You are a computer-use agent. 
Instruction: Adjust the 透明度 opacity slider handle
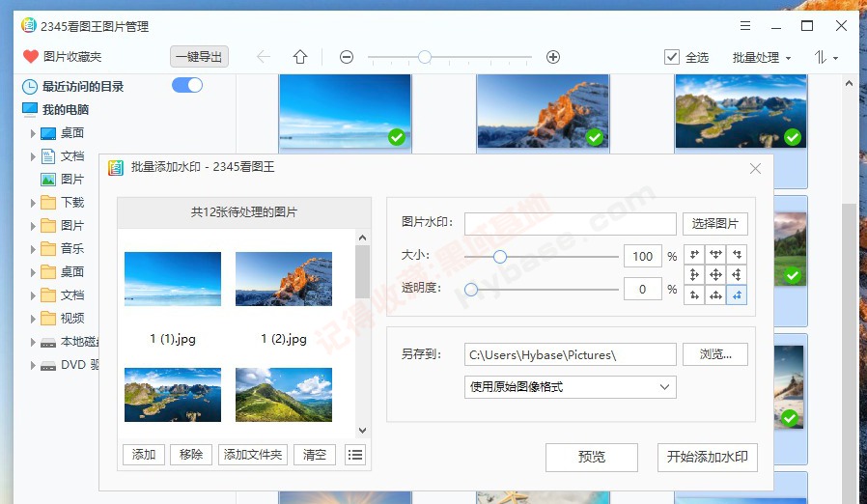(x=471, y=290)
